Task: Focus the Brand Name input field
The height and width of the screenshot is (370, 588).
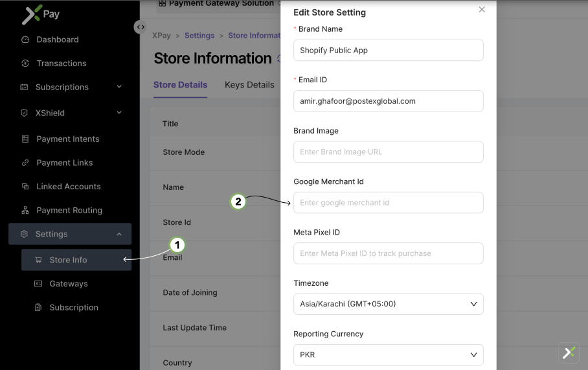Action: point(388,51)
